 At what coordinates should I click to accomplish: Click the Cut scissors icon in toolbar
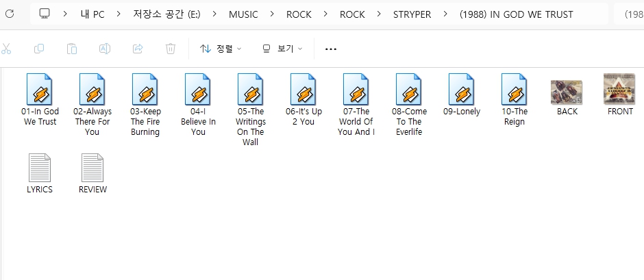pyautogui.click(x=6, y=49)
